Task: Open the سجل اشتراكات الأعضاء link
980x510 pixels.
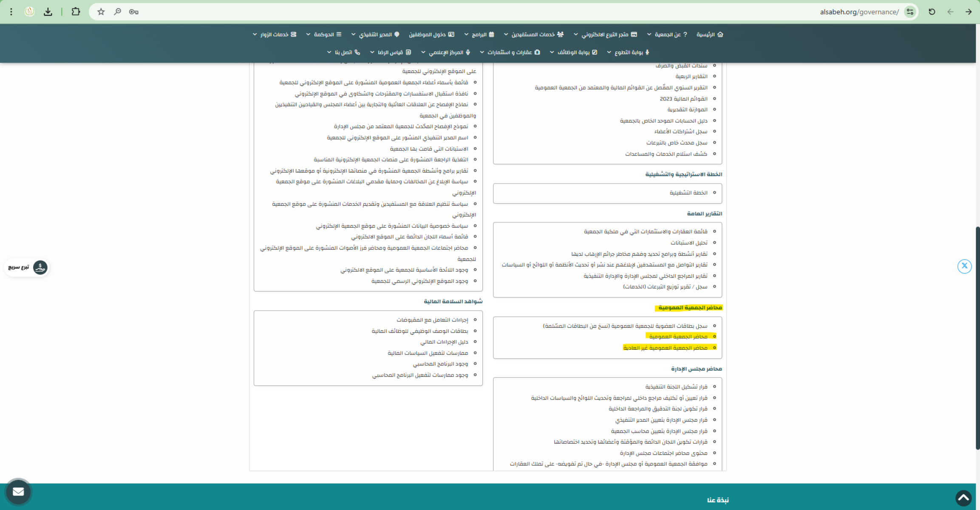Action: click(x=681, y=131)
